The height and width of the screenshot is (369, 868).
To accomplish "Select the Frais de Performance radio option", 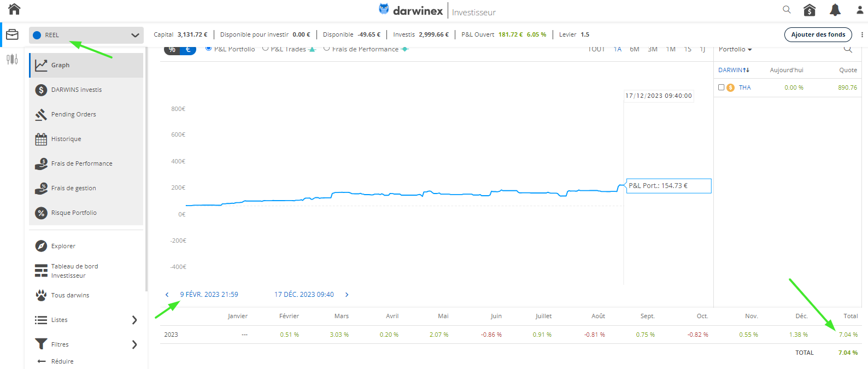I will [327, 49].
